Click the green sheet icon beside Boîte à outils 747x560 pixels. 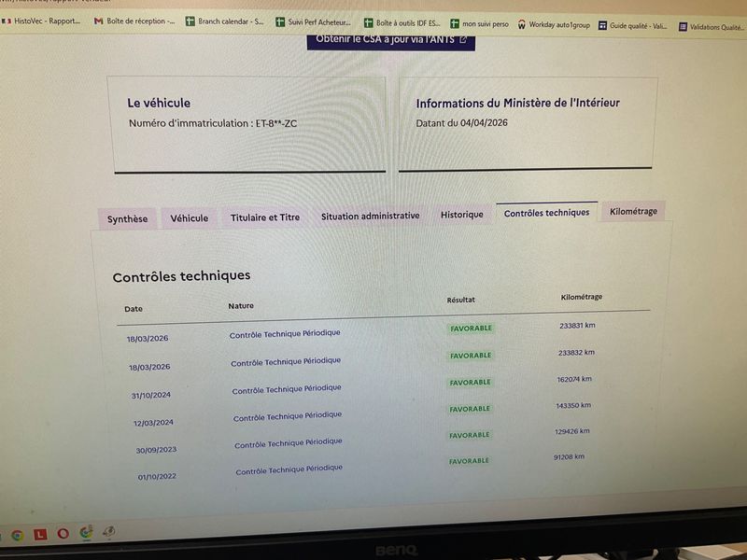[x=368, y=22]
